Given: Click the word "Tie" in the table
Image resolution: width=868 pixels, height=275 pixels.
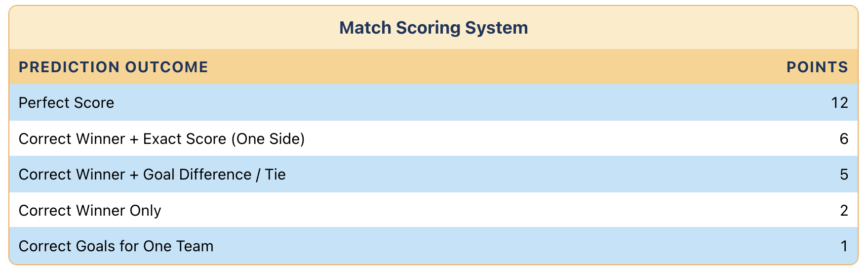Looking at the screenshot, I should (x=275, y=175).
